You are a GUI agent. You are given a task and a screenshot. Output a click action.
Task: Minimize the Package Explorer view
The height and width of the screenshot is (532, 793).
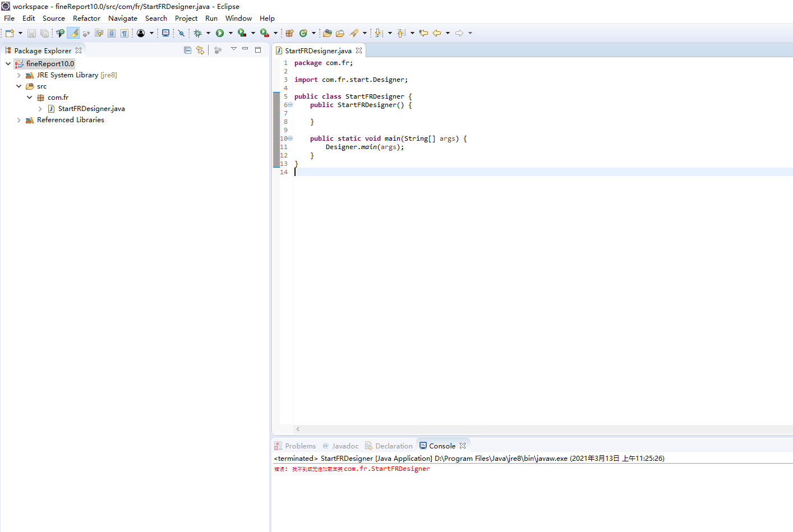click(245, 49)
